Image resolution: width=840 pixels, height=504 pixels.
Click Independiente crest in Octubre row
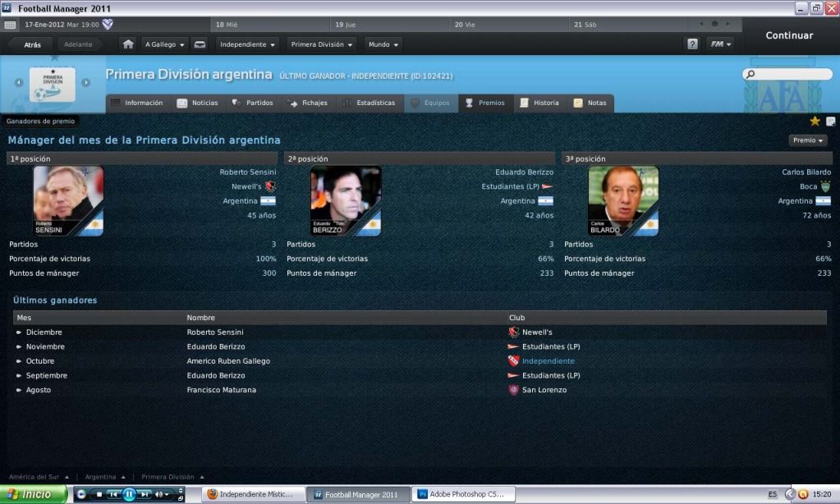[513, 361]
